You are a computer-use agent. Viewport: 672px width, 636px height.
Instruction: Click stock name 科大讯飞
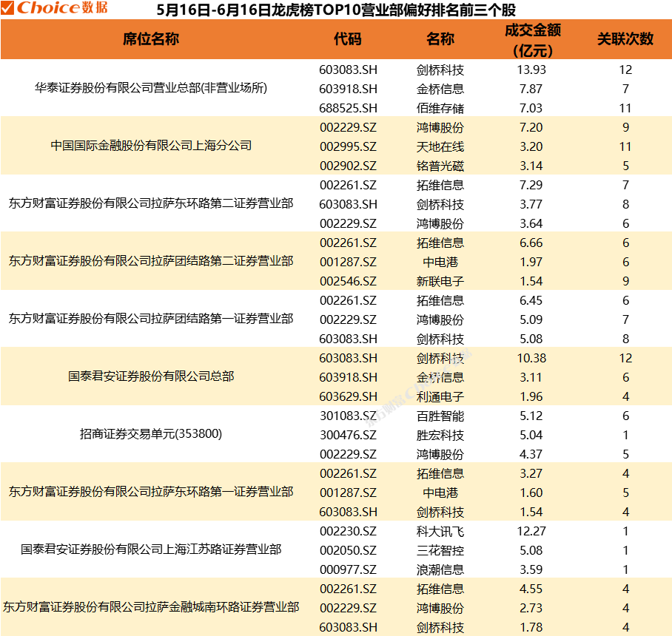[x=440, y=531]
